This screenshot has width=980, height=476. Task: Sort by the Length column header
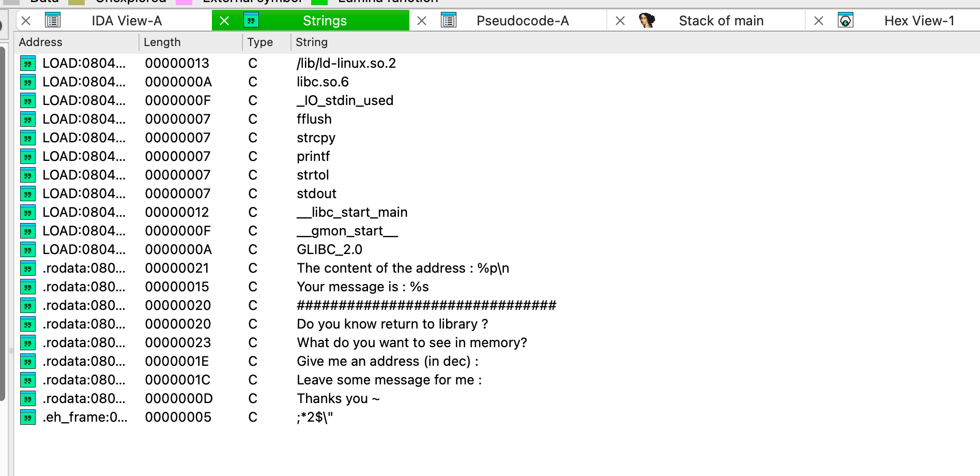pyautogui.click(x=162, y=42)
